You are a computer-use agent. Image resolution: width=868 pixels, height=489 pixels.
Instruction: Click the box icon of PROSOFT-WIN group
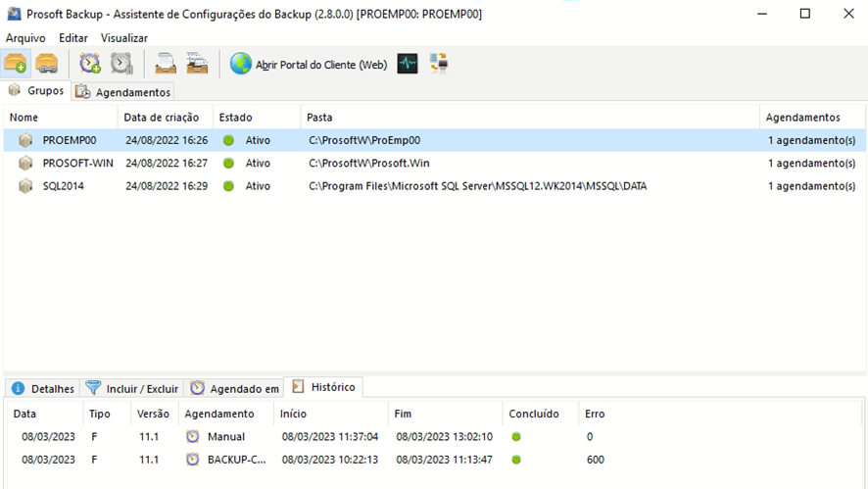[x=25, y=164]
